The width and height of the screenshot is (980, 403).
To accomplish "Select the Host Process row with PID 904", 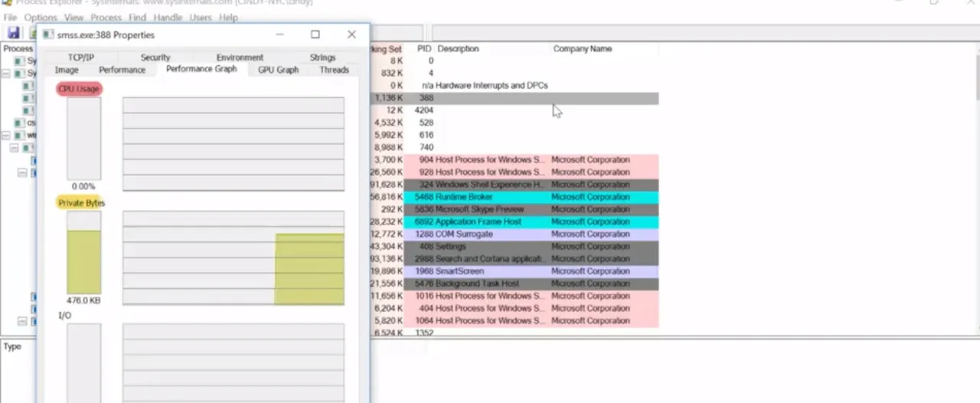I will (513, 160).
